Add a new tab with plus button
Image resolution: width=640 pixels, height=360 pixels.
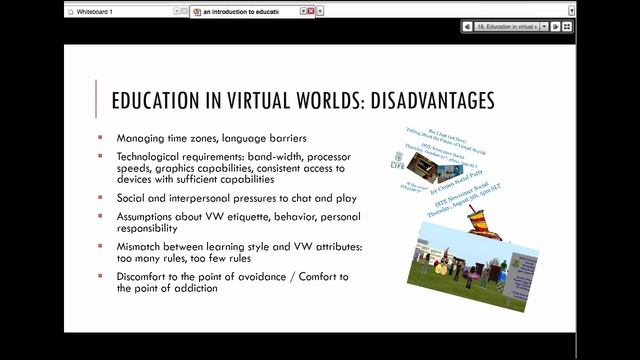click(x=320, y=11)
